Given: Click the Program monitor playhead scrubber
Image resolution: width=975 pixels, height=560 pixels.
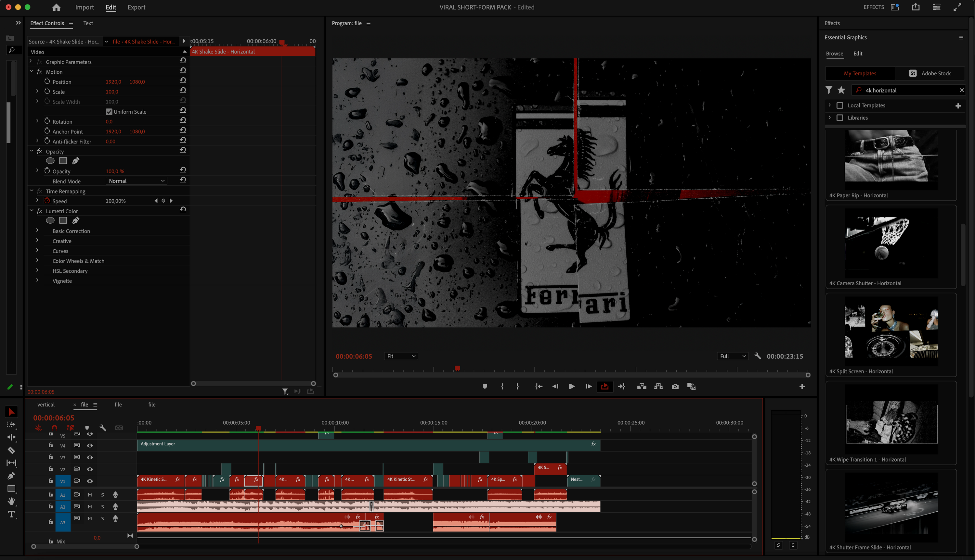Looking at the screenshot, I should click(x=457, y=368).
